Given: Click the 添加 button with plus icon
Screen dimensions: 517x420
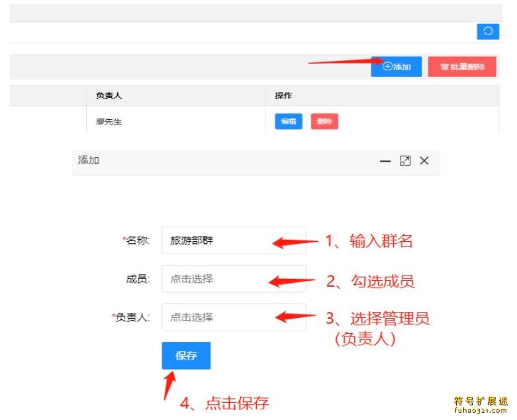Looking at the screenshot, I should [x=397, y=67].
